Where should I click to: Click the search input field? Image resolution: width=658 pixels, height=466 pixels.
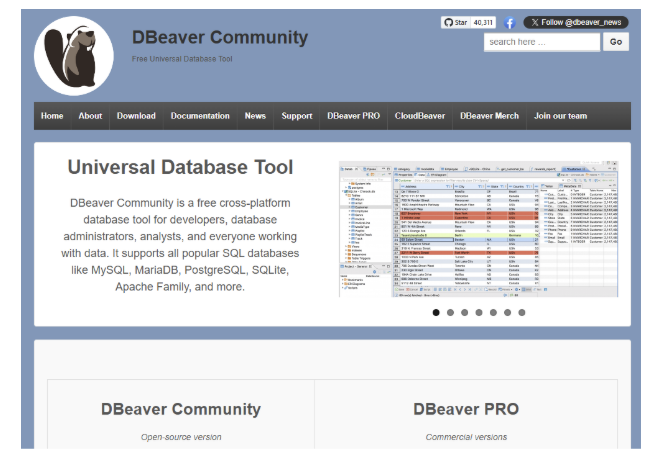click(x=541, y=42)
